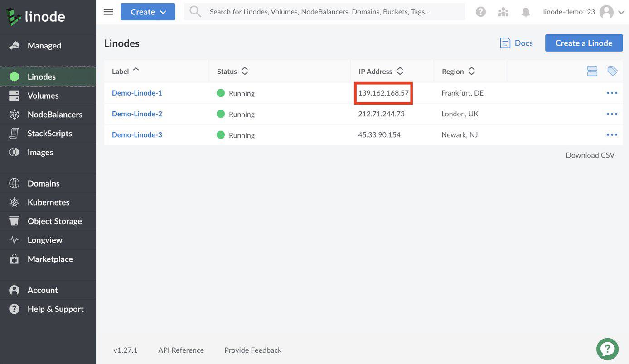This screenshot has width=629, height=364.
Task: Open actions menu for Demo-Linode-3
Action: pyautogui.click(x=612, y=134)
